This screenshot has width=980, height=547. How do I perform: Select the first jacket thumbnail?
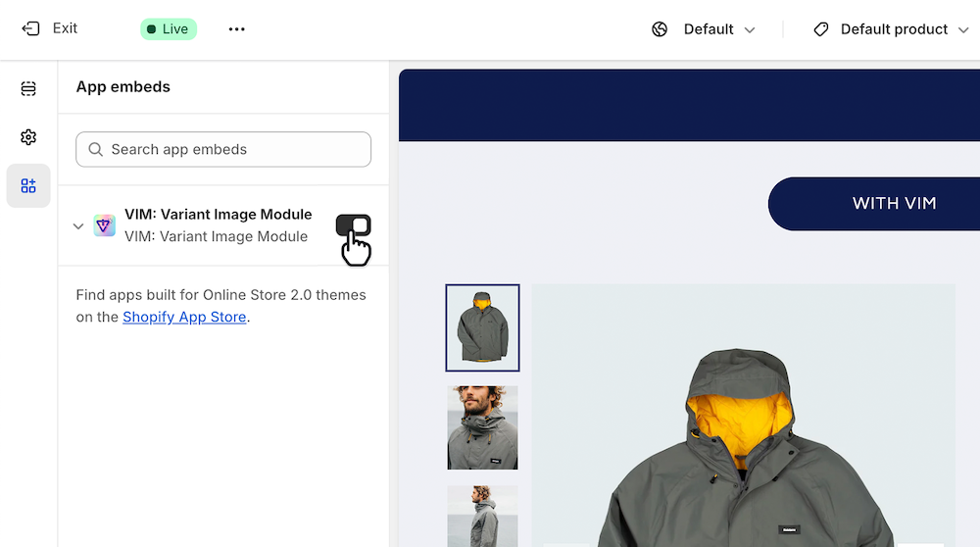482,328
